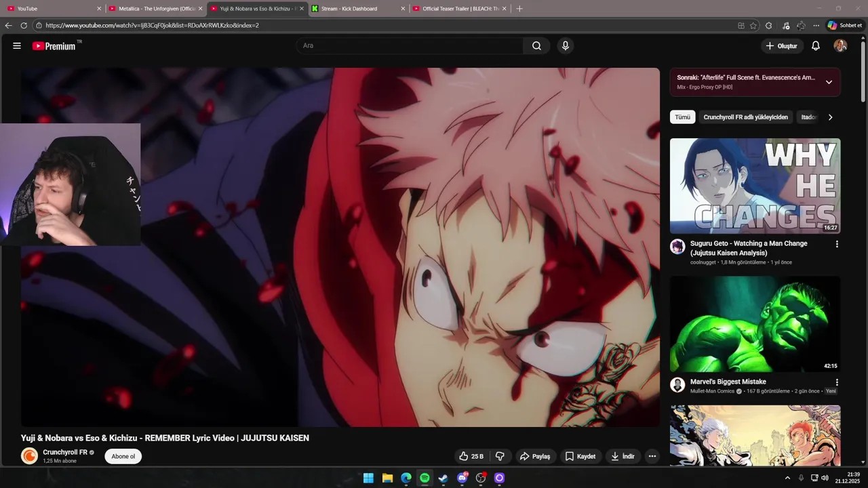Image resolution: width=868 pixels, height=488 pixels.
Task: Start voice search with the microphone
Action: click(565, 45)
